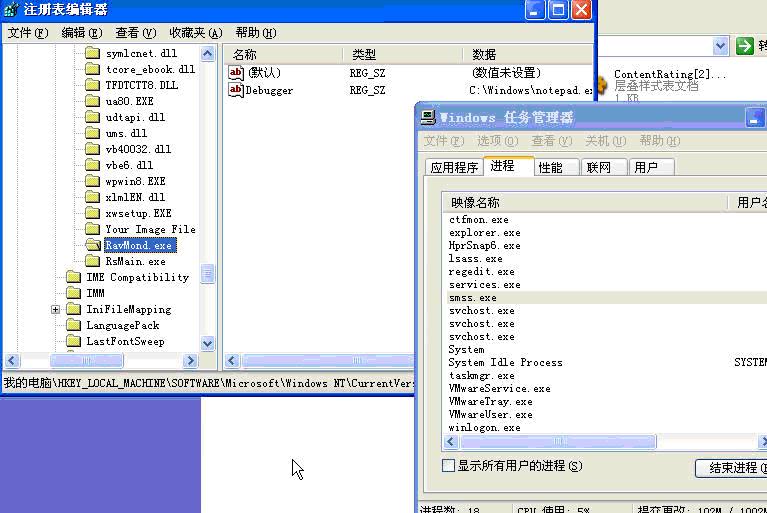Open the 关机(U) menu in Task Manager
Screen dimensions: 767x513
pyautogui.click(x=606, y=141)
